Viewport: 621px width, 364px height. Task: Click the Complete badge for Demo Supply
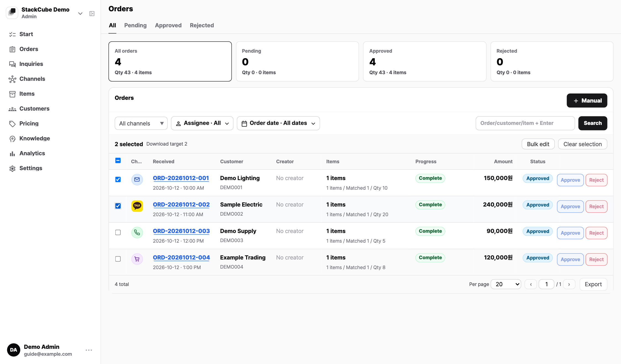click(430, 231)
